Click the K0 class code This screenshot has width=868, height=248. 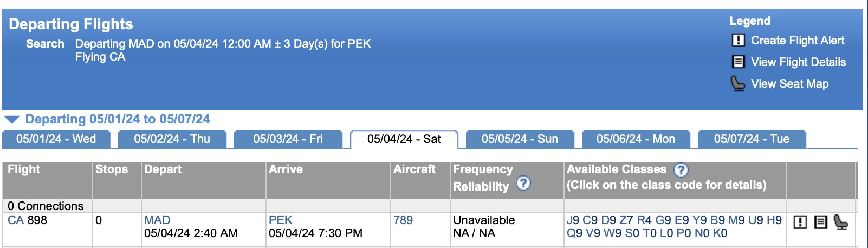click(720, 233)
